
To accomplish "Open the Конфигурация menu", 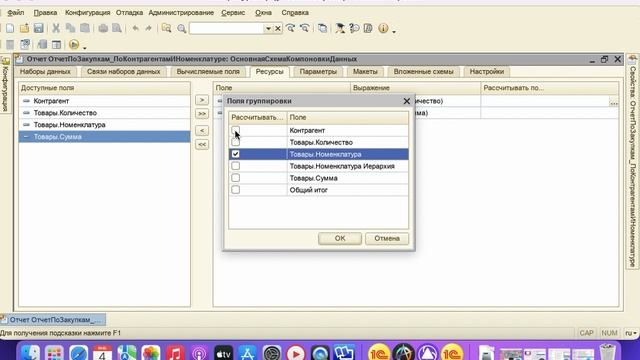I will point(88,13).
